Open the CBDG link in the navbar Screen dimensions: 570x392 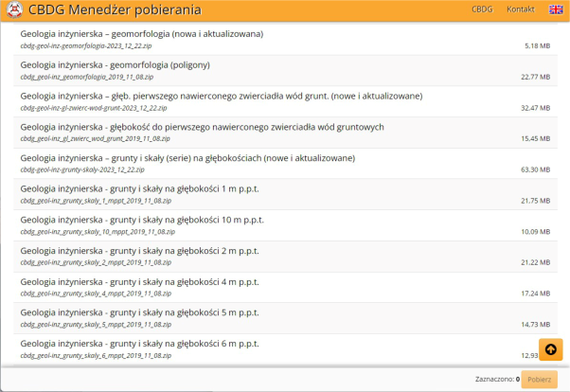click(x=482, y=9)
